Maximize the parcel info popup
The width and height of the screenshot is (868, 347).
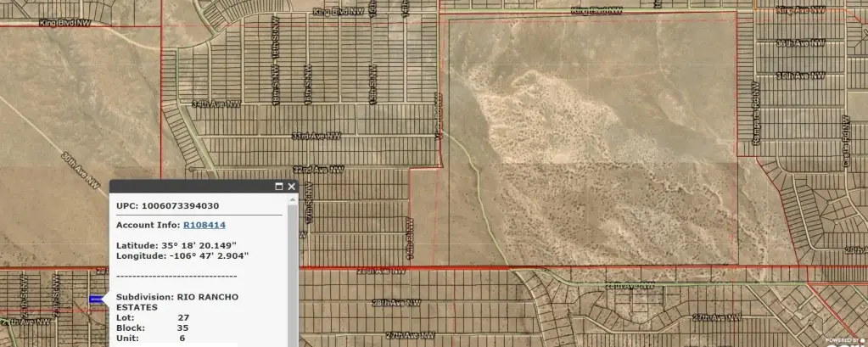(x=278, y=187)
